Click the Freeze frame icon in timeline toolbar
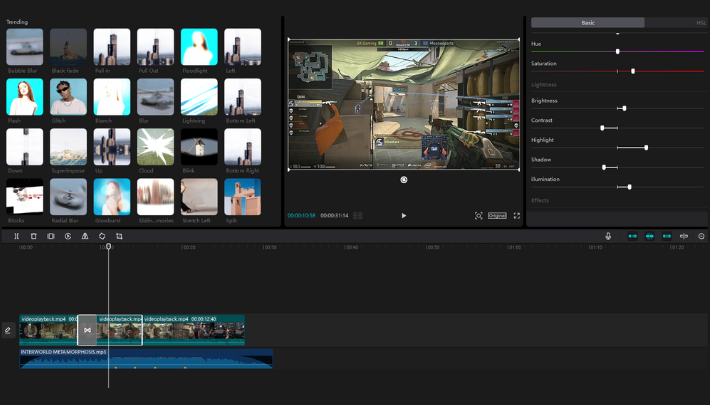This screenshot has width=710, height=405. (x=51, y=236)
